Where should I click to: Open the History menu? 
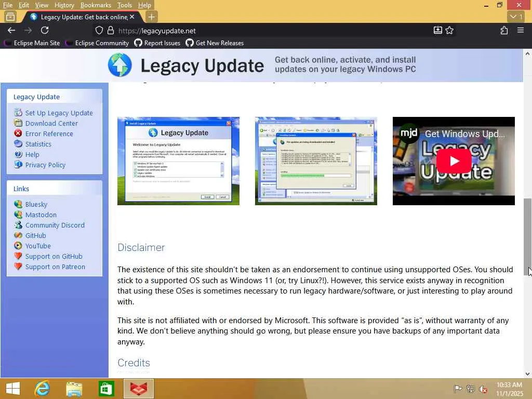pos(64,5)
